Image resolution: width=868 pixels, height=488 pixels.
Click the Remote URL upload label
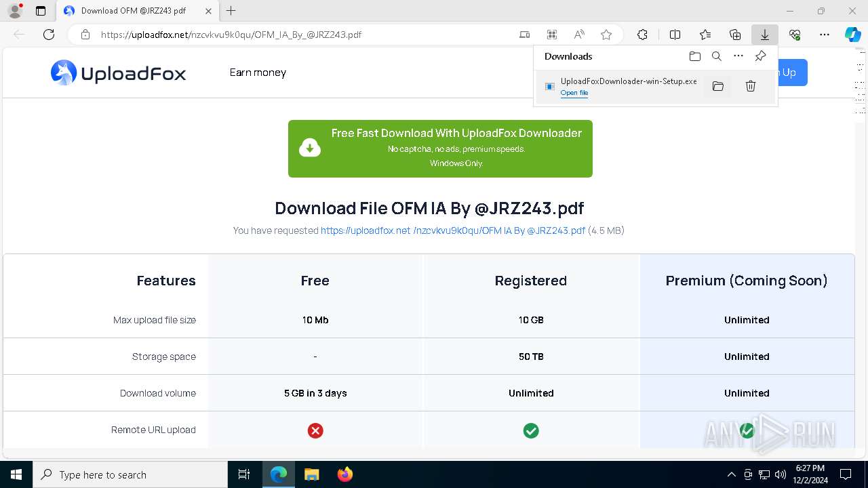click(x=154, y=430)
